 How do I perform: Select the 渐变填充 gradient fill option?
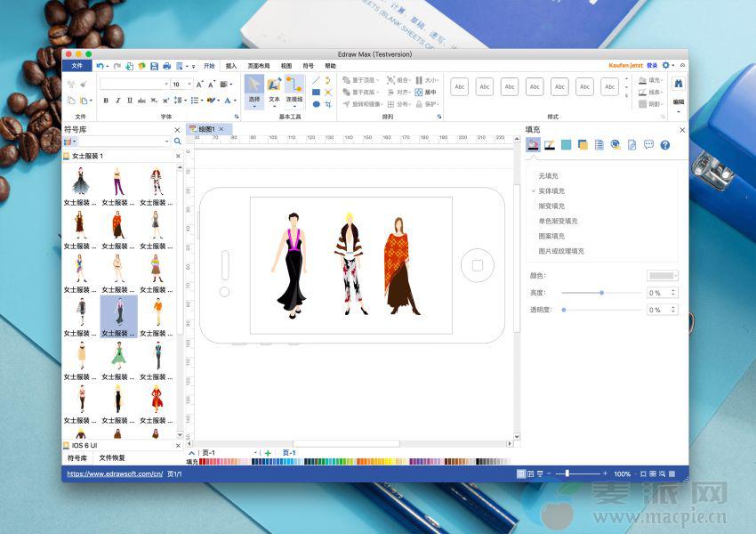[x=551, y=206]
